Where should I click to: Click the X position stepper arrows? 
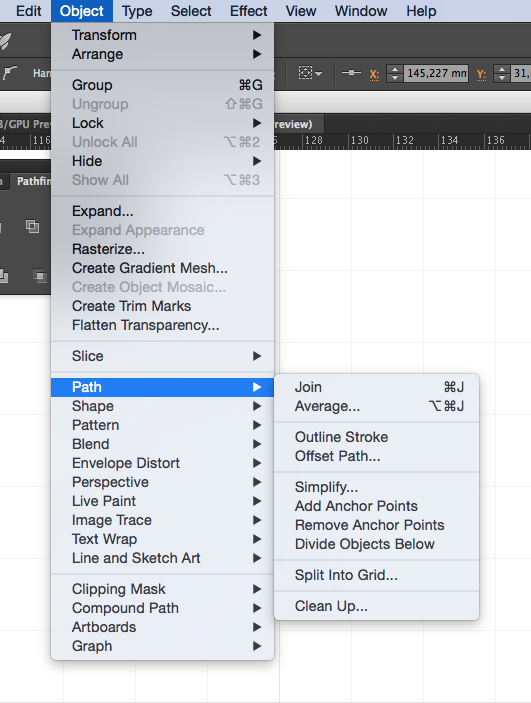395,73
